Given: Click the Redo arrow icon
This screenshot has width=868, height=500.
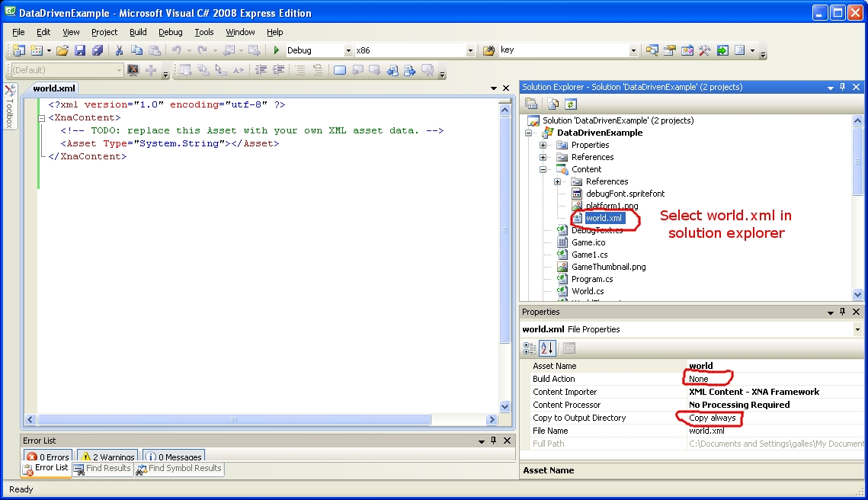Looking at the screenshot, I should pyautogui.click(x=203, y=50).
